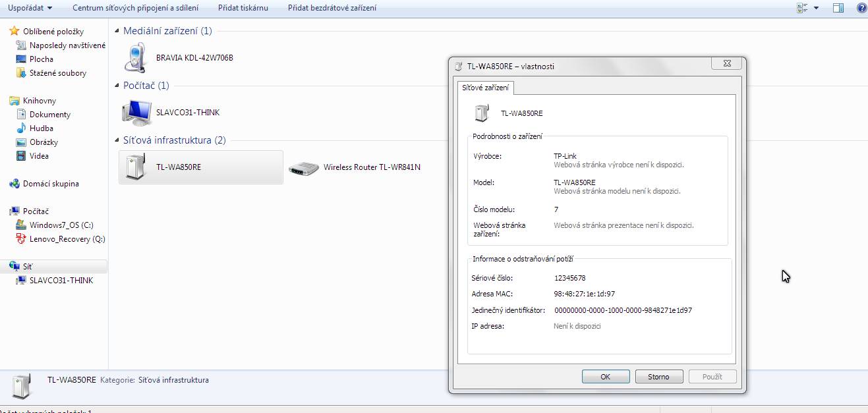Click the Videa film icon

[x=22, y=156]
